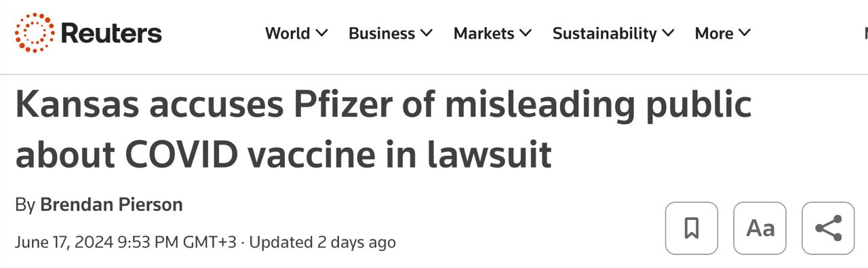The width and height of the screenshot is (868, 268).
Task: Save article with the bookmark icon
Action: click(x=692, y=228)
